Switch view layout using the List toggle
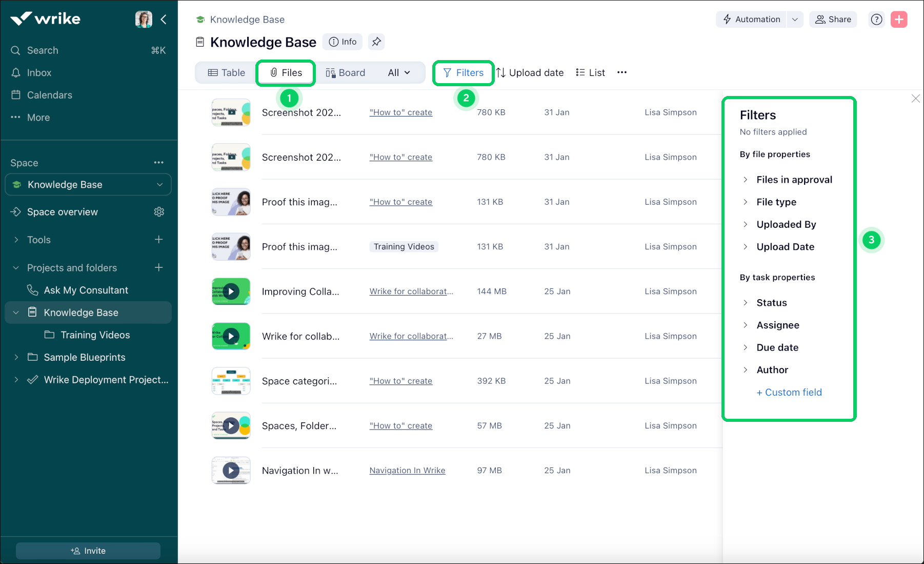This screenshot has width=924, height=564. click(x=590, y=72)
